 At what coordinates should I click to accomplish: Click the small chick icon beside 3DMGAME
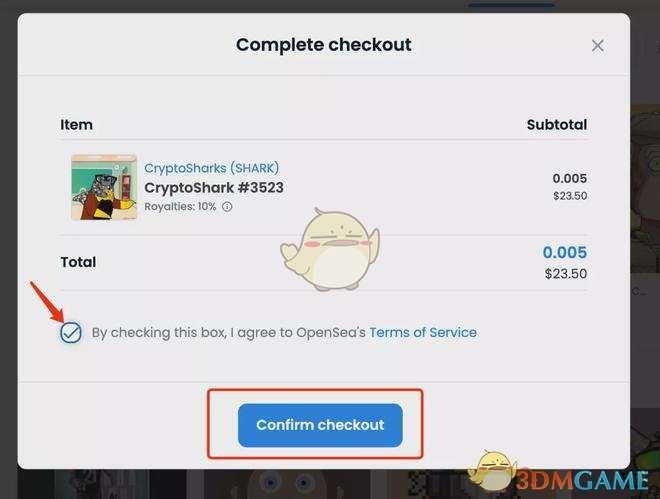click(493, 470)
